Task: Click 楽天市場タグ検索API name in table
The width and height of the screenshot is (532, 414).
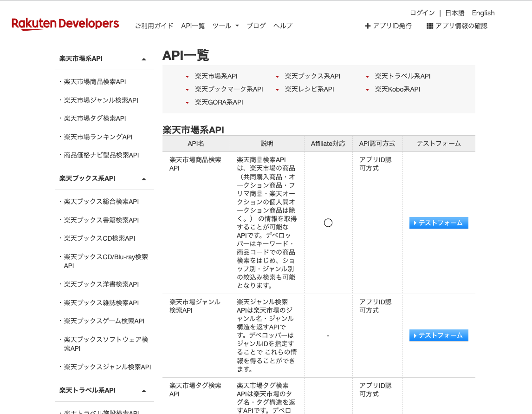Action: click(195, 389)
